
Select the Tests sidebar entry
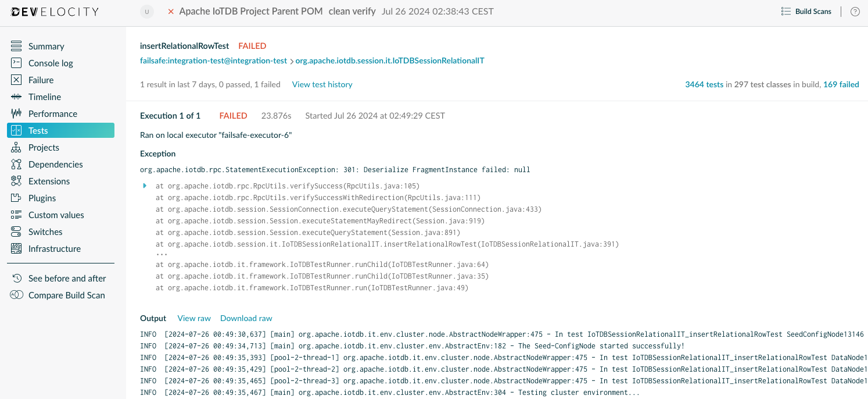coord(40,130)
